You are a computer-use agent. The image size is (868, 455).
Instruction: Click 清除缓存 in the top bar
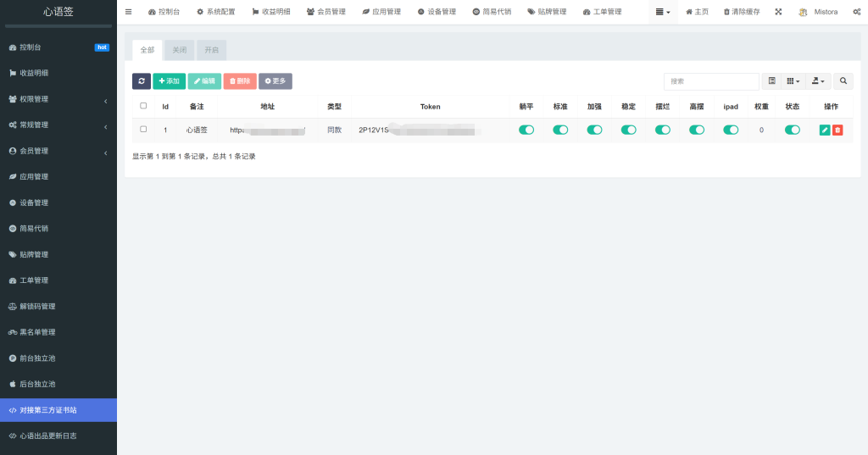pyautogui.click(x=742, y=12)
